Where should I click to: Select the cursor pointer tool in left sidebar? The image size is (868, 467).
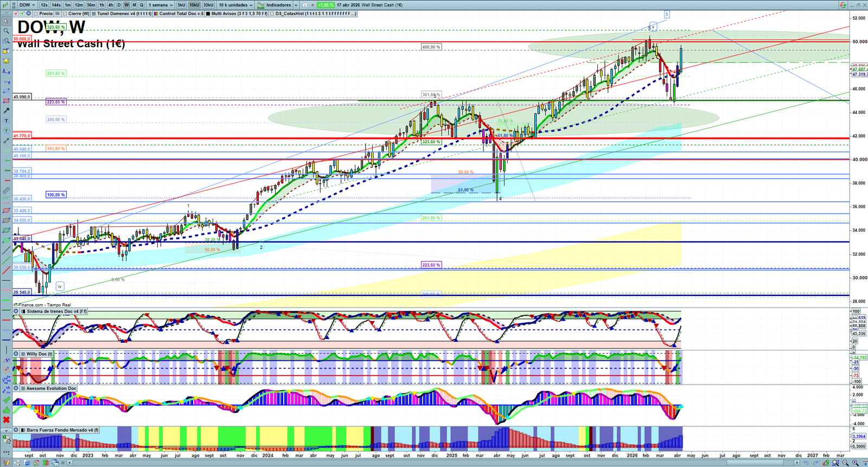[x=6, y=21]
